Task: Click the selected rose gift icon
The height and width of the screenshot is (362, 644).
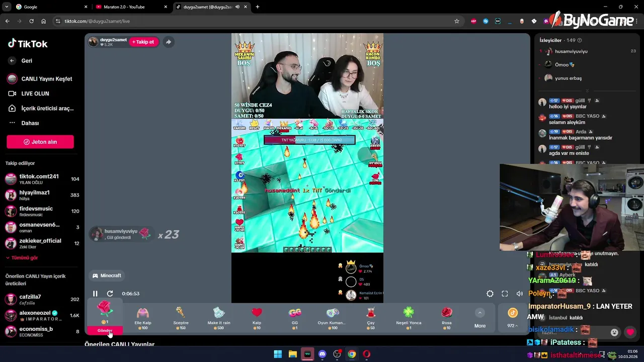Action: coord(105,309)
